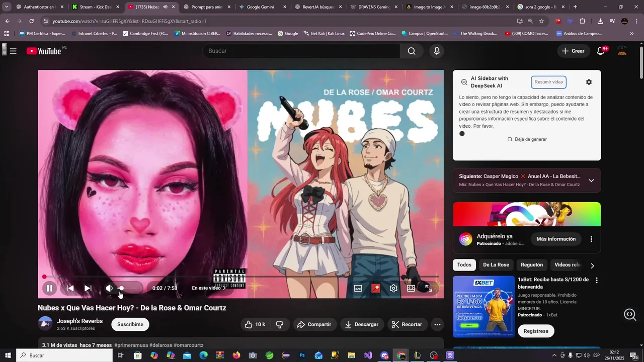Select the Reguetón filter chip
The width and height of the screenshot is (644, 362).
[532, 265]
